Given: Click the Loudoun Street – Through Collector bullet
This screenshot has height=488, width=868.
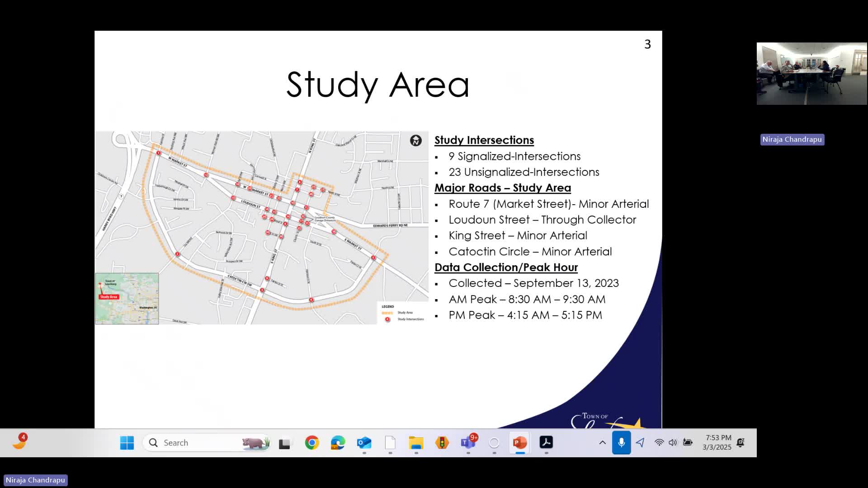Looking at the screenshot, I should pyautogui.click(x=542, y=220).
